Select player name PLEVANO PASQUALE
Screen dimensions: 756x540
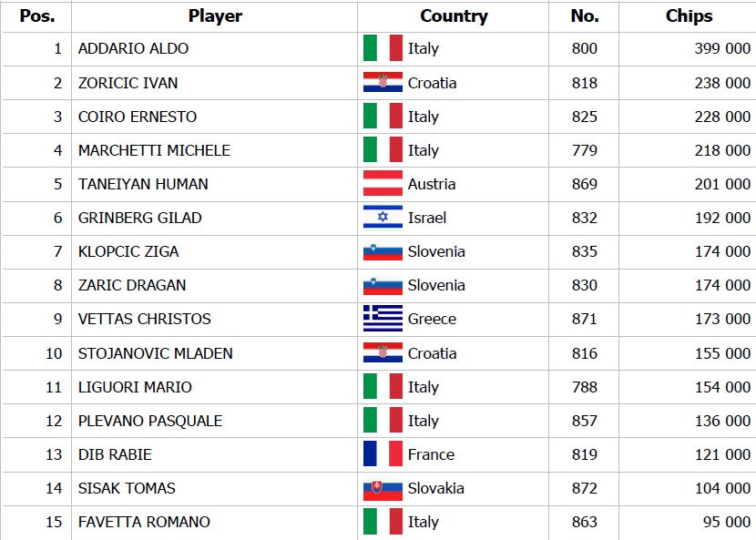point(150,421)
